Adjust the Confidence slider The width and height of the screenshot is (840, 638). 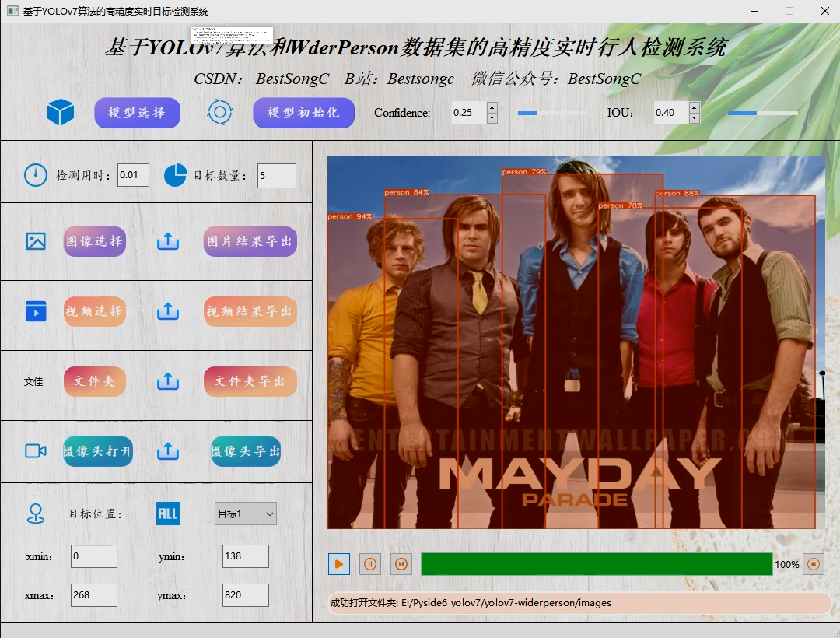click(x=552, y=113)
